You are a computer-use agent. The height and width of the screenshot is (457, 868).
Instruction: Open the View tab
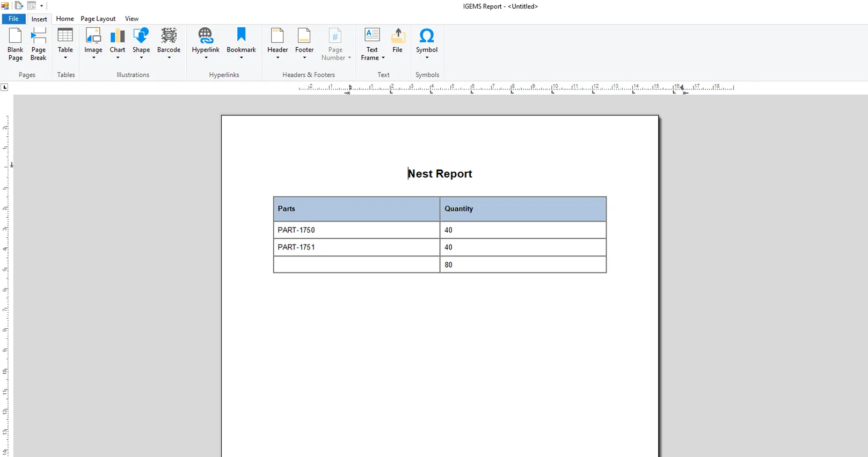(x=132, y=19)
